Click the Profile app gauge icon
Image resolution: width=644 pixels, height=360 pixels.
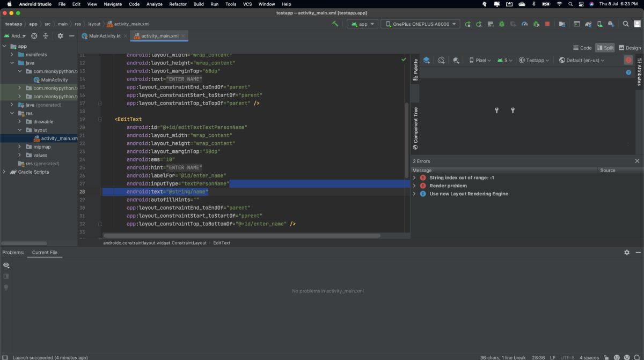tap(524, 24)
